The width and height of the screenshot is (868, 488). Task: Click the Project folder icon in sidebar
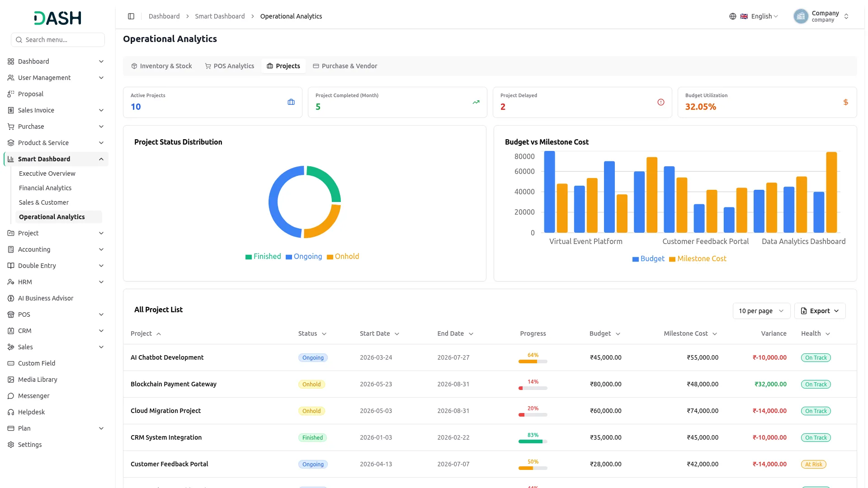coord(11,233)
